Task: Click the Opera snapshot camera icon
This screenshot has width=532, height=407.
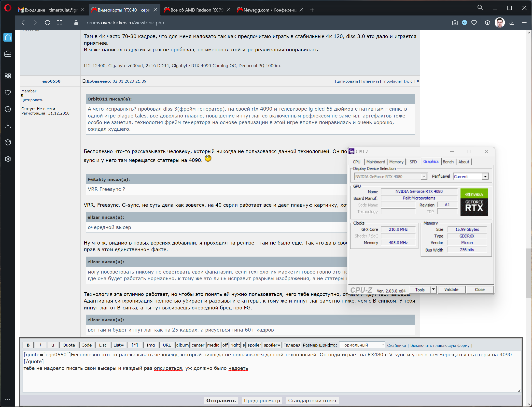Action: click(x=455, y=23)
